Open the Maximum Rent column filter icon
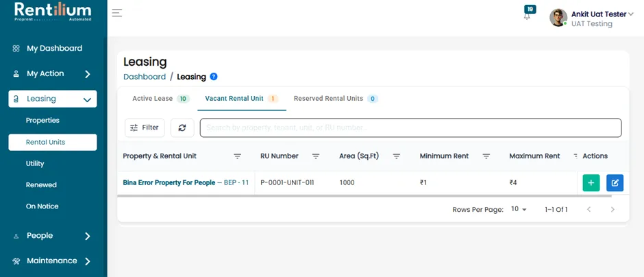 pos(575,156)
